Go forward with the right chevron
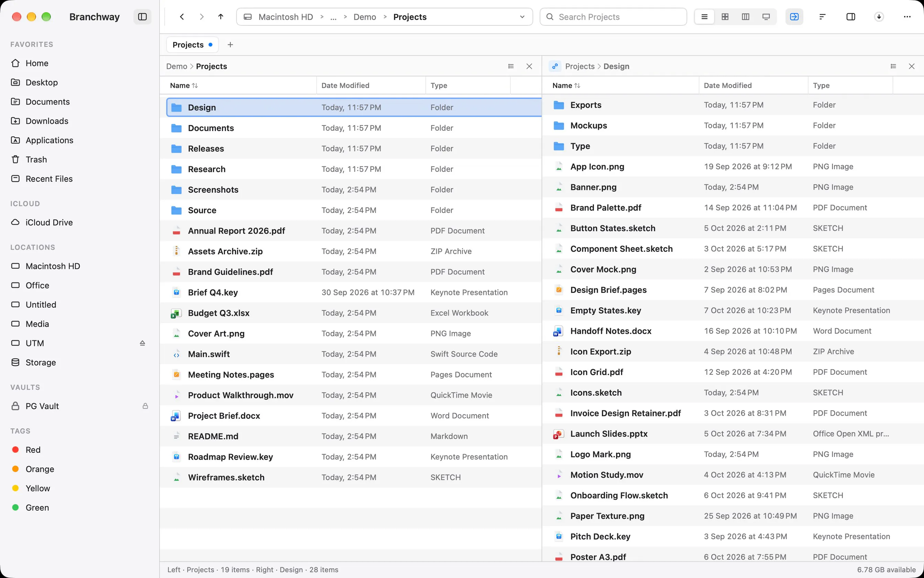The width and height of the screenshot is (924, 578). coord(201,17)
